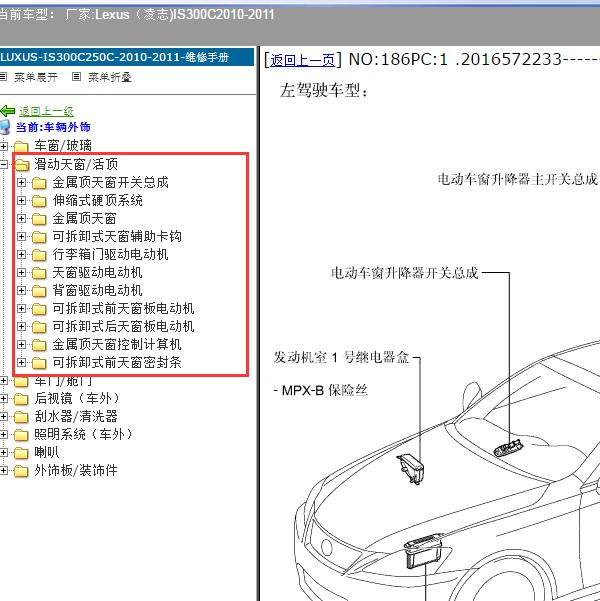The width and height of the screenshot is (600, 601).
Task: Click the 菜单折叠 label
Action: [x=110, y=77]
